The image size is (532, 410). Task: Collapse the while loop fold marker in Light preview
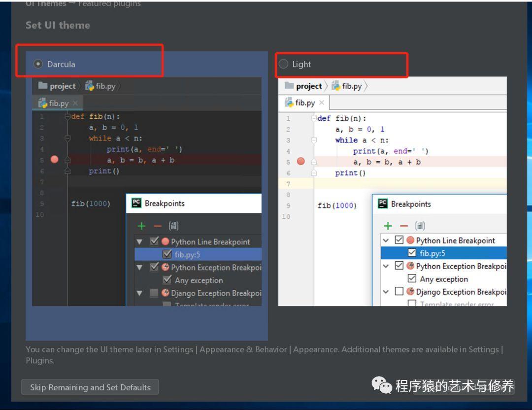pyautogui.click(x=314, y=140)
